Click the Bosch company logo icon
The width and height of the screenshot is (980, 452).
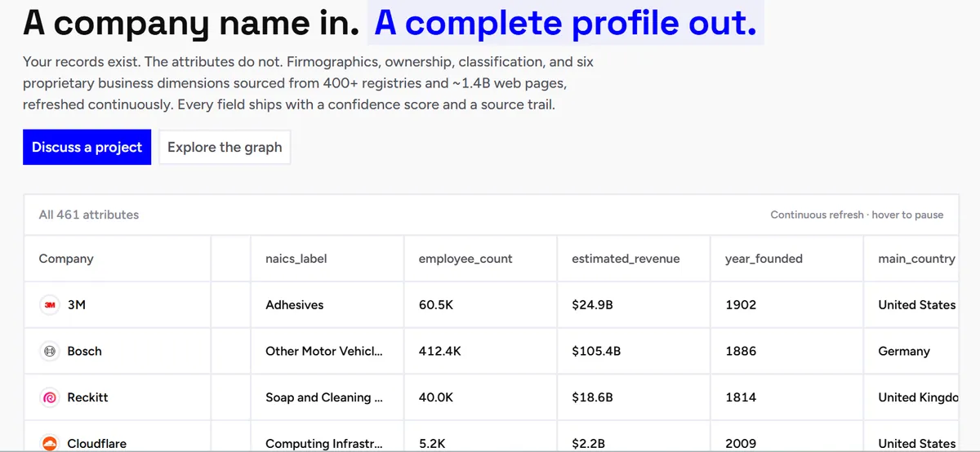click(50, 352)
